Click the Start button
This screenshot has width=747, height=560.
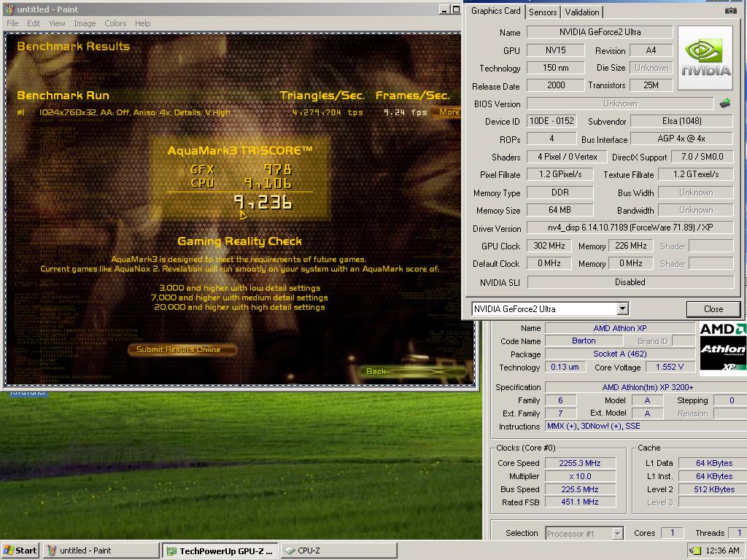pyautogui.click(x=20, y=551)
